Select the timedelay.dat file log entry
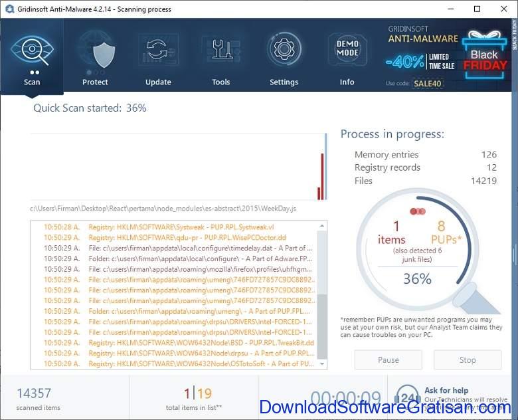 point(179,248)
